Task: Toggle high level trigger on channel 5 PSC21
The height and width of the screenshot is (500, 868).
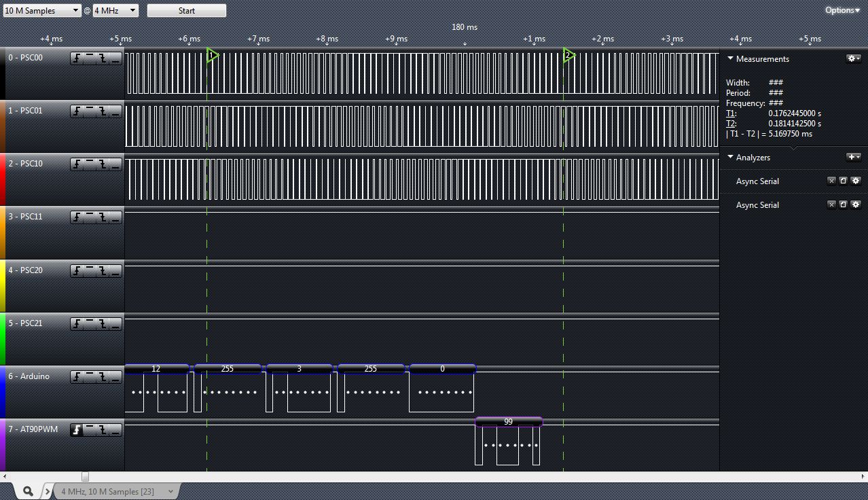Action: pos(90,324)
